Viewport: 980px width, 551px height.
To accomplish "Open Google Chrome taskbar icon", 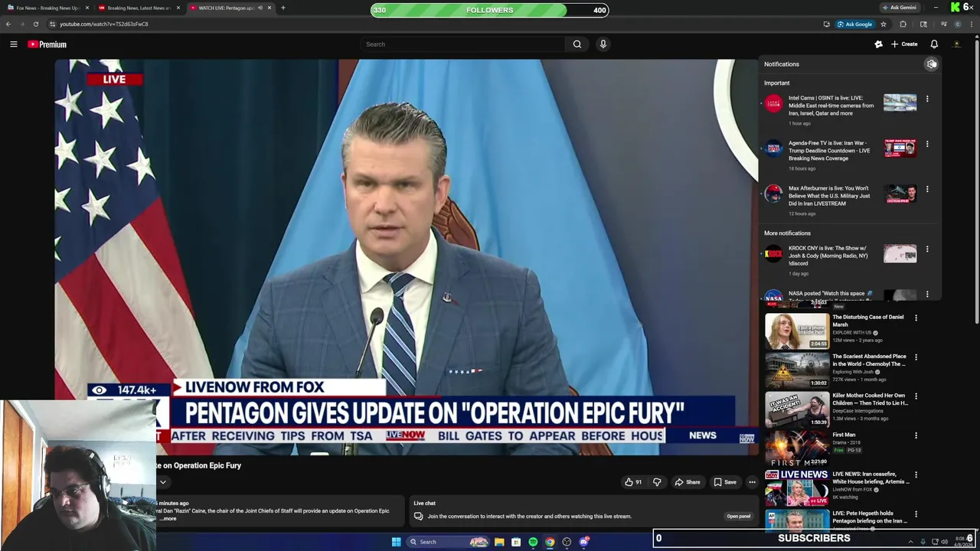I will (550, 542).
